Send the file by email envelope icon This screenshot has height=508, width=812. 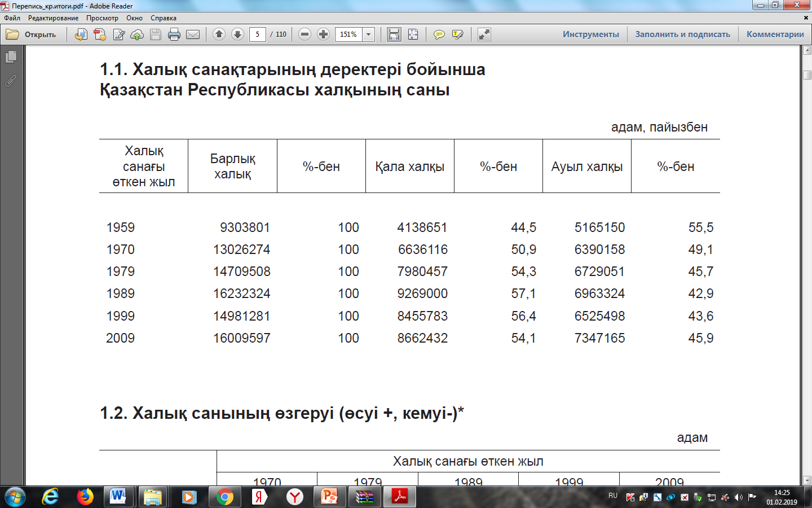(x=193, y=34)
